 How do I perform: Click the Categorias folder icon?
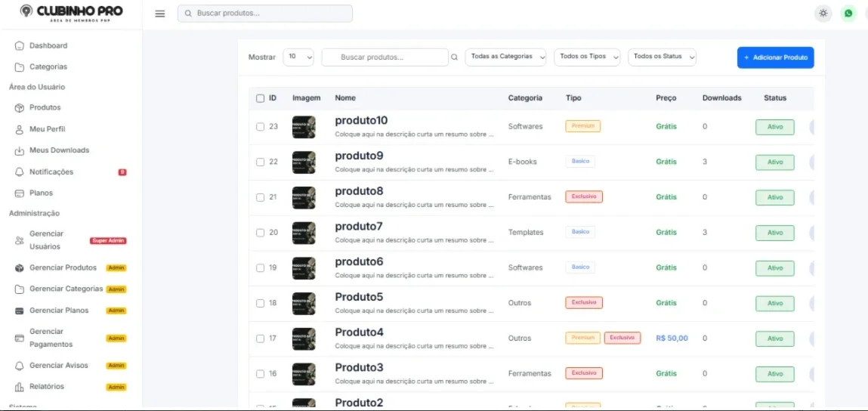coord(20,67)
